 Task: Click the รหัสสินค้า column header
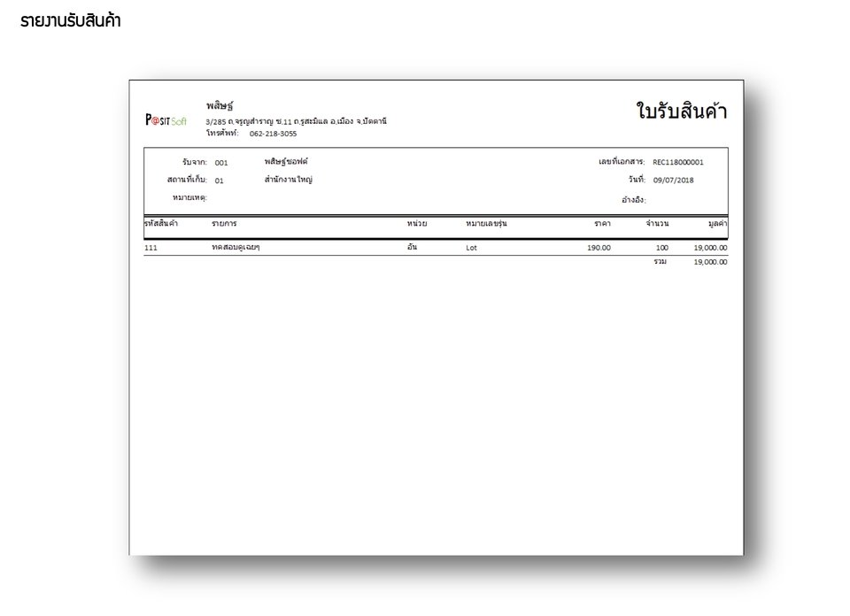pos(161,223)
